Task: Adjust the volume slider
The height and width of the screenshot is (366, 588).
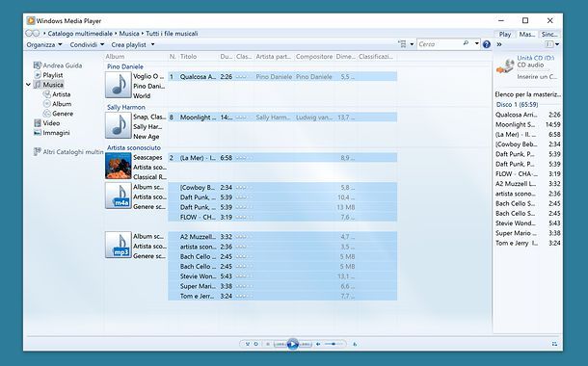Action: coord(334,344)
